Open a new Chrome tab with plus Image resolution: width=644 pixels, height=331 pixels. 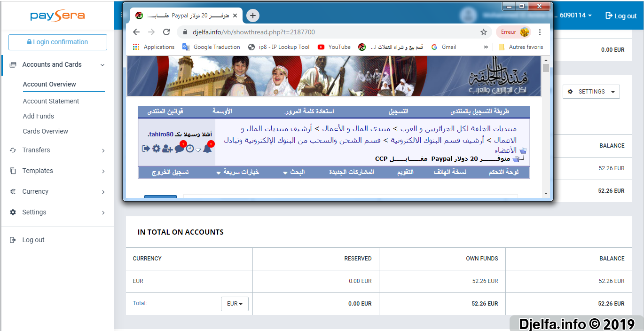click(253, 16)
